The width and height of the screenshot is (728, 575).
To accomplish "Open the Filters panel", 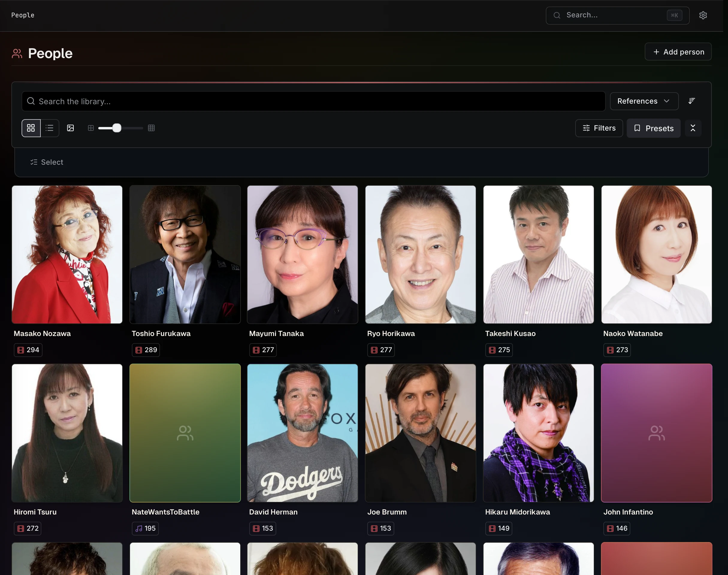I will coord(599,128).
